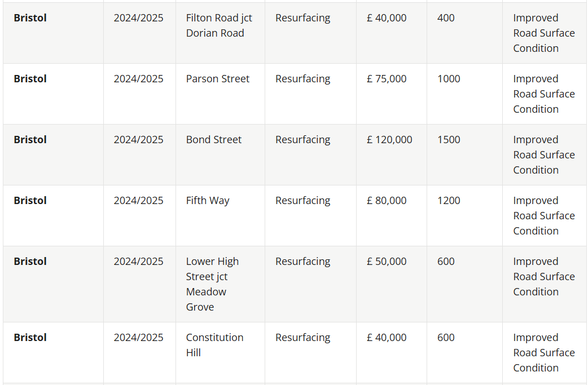588x385 pixels.
Task: Select the "Fifth Way" scheme name
Action: 208,201
